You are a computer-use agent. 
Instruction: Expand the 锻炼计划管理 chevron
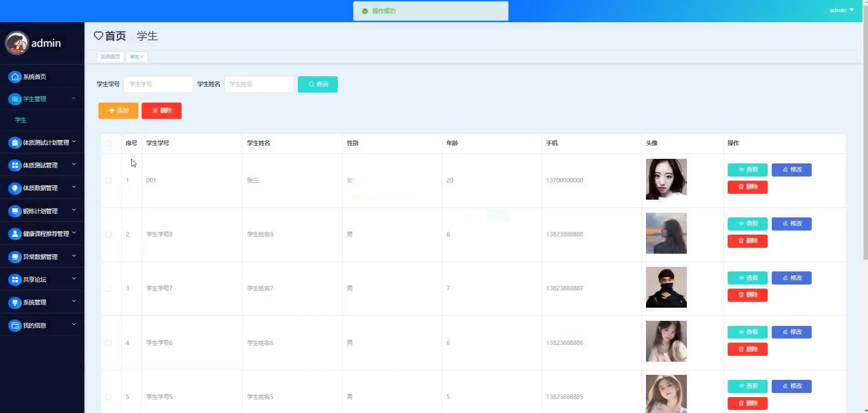click(x=74, y=210)
